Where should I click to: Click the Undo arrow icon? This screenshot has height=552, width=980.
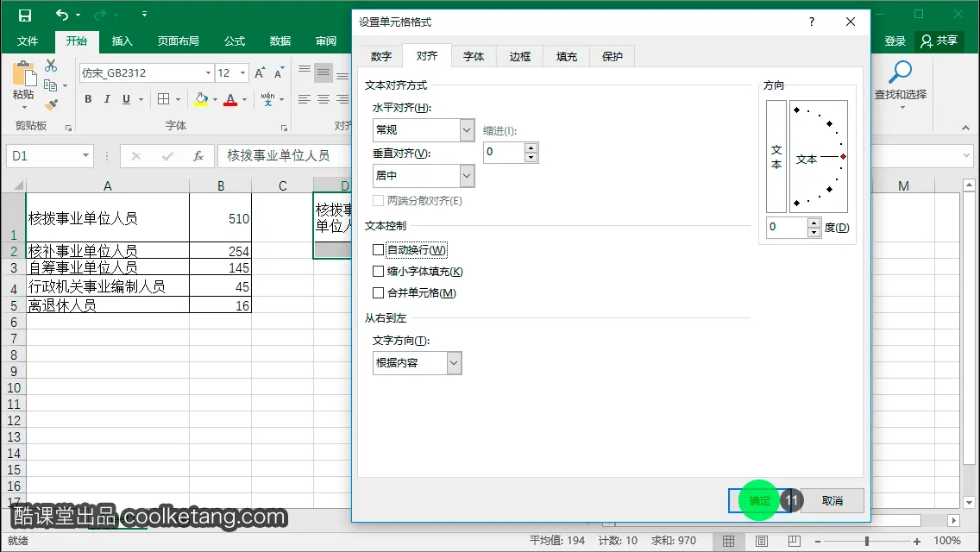[x=62, y=15]
